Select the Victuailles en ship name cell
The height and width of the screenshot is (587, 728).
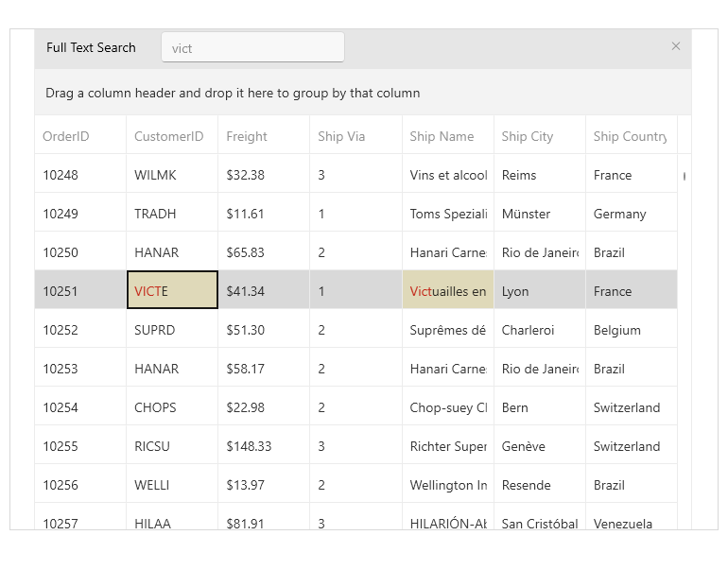[448, 290]
